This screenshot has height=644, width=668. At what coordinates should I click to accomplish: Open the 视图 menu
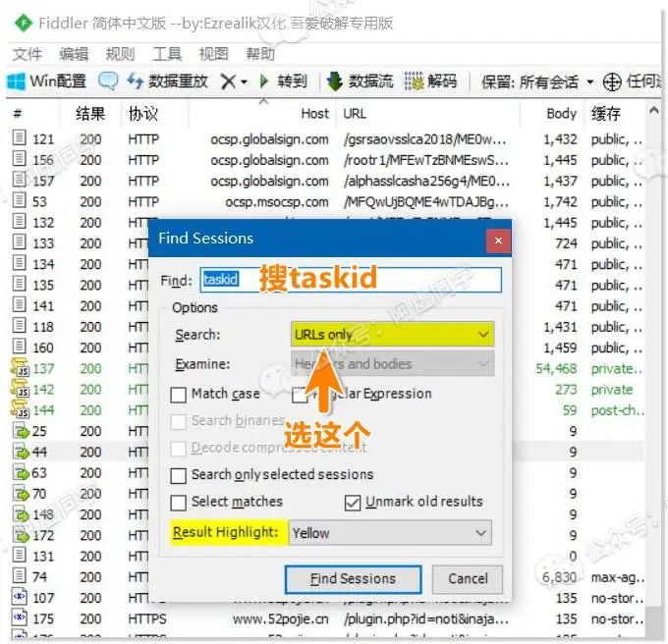pyautogui.click(x=213, y=54)
